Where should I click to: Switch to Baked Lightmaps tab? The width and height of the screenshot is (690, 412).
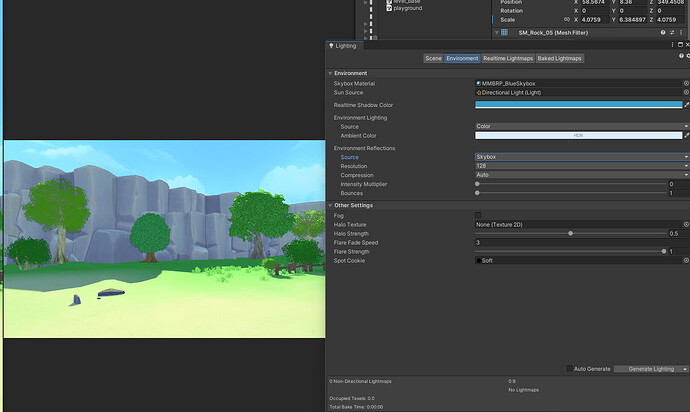click(x=559, y=58)
